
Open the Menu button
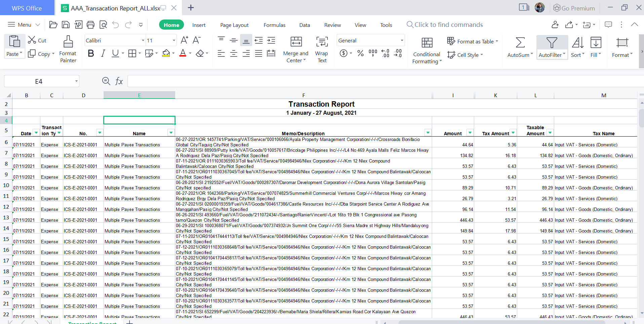(24, 25)
